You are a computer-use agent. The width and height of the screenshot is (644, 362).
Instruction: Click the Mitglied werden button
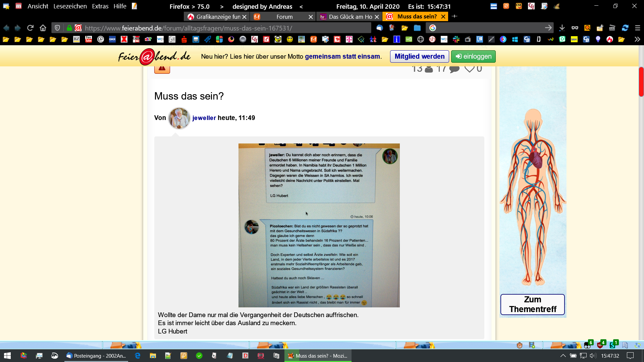coord(419,56)
